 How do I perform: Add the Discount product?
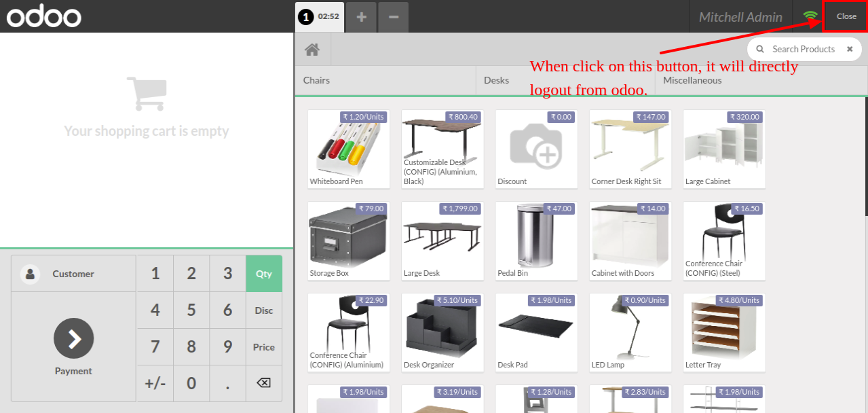pos(537,149)
